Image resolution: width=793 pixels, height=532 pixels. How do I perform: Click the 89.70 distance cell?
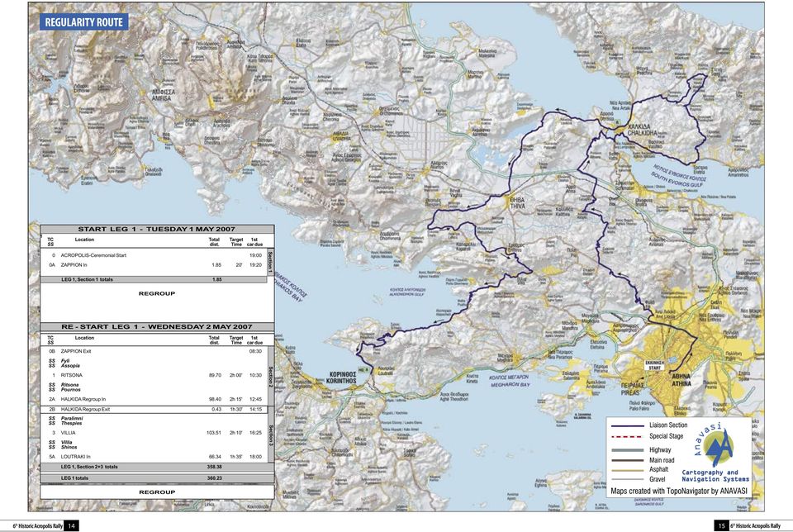[216, 375]
